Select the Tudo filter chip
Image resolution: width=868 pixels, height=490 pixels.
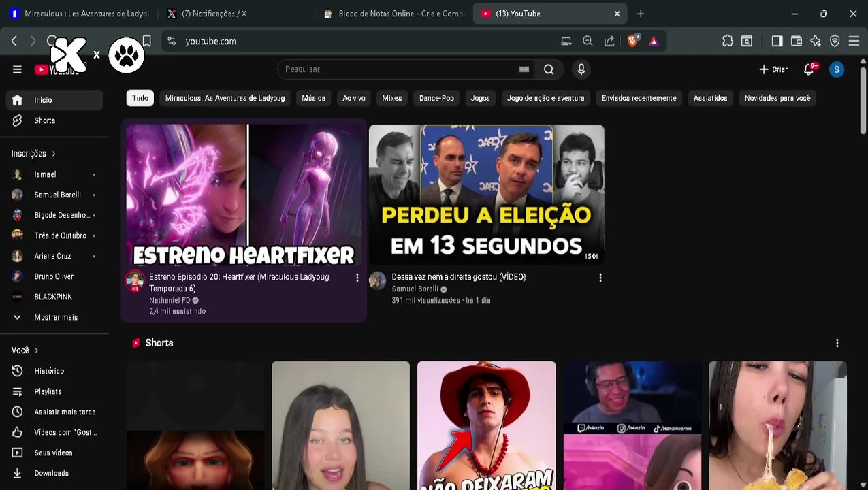(140, 98)
